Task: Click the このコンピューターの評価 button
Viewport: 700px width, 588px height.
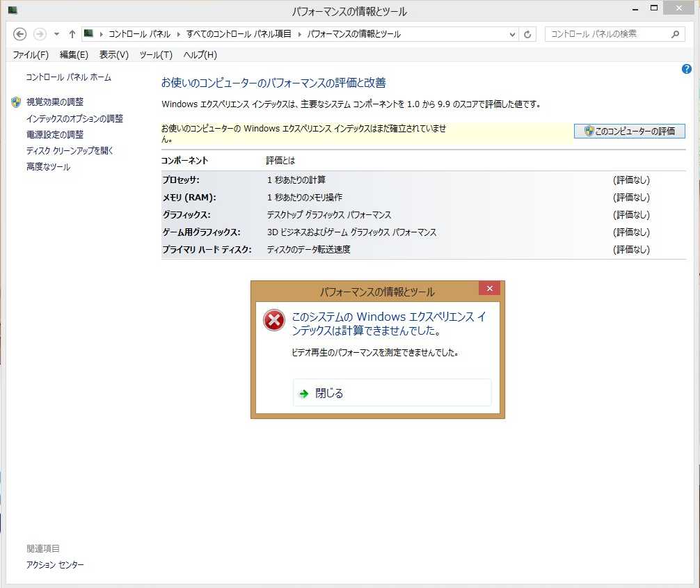Action: (x=629, y=132)
